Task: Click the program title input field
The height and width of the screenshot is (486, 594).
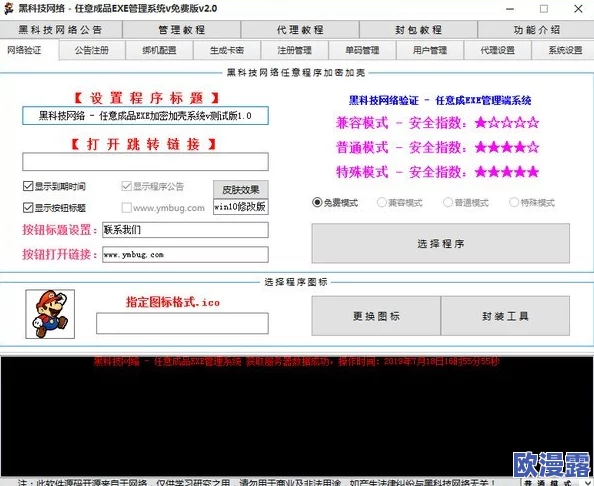Action: coord(145,116)
